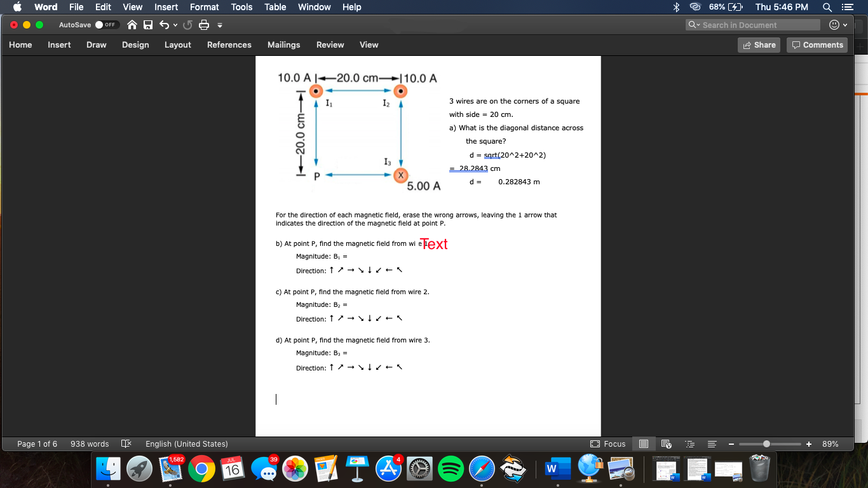
Task: Click inside the Search in Document field
Action: tap(752, 25)
